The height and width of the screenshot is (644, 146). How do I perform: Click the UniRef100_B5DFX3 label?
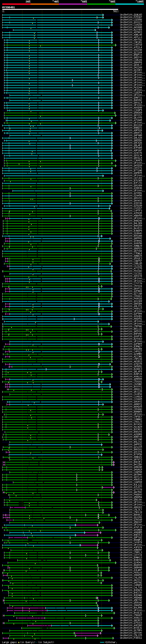tap(131, 55)
